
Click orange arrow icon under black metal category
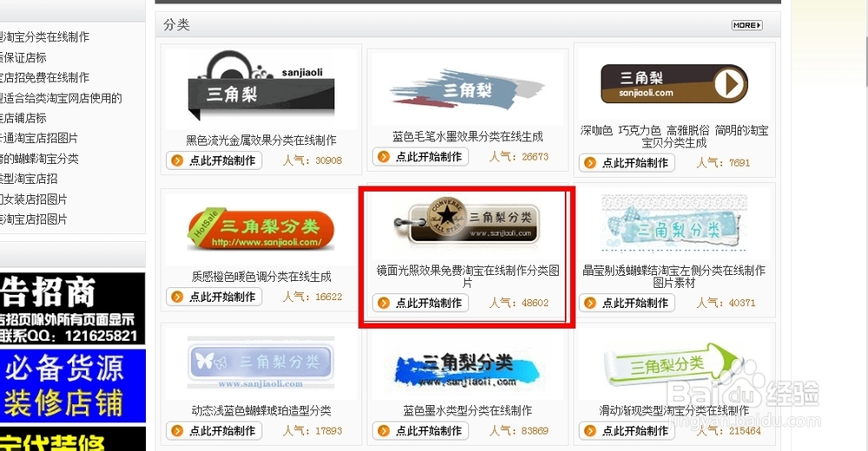point(177,161)
